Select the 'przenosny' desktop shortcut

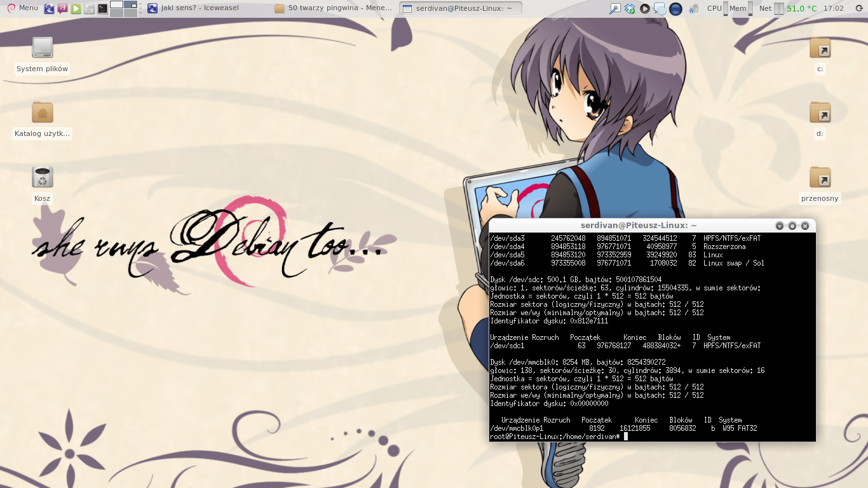pos(820,178)
